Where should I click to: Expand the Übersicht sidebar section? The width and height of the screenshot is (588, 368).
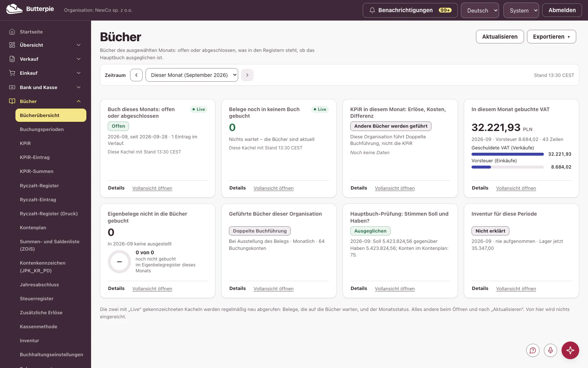click(79, 45)
